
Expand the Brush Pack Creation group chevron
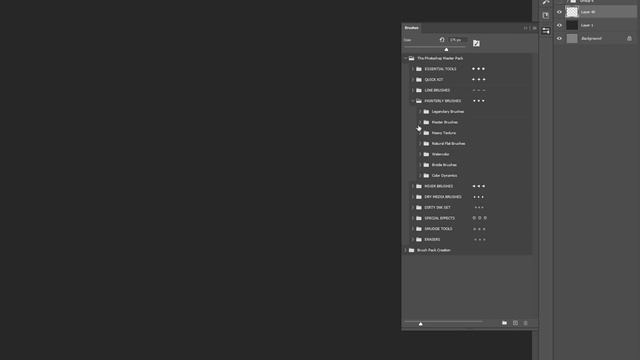pos(406,250)
